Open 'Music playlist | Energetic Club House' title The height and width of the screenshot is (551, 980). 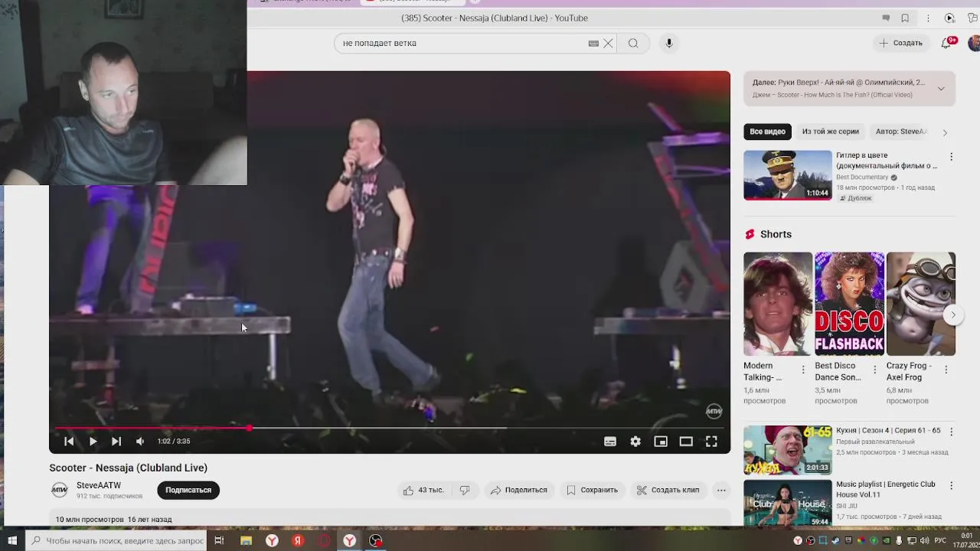[886, 489]
